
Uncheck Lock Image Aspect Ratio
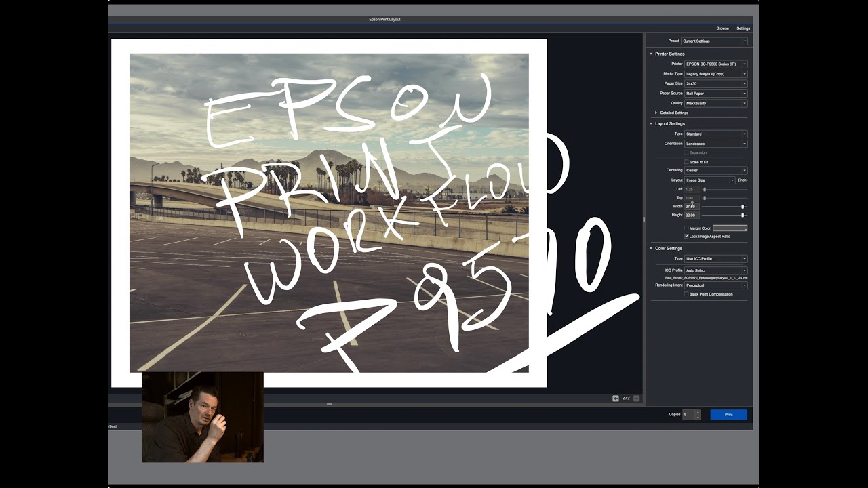[686, 236]
